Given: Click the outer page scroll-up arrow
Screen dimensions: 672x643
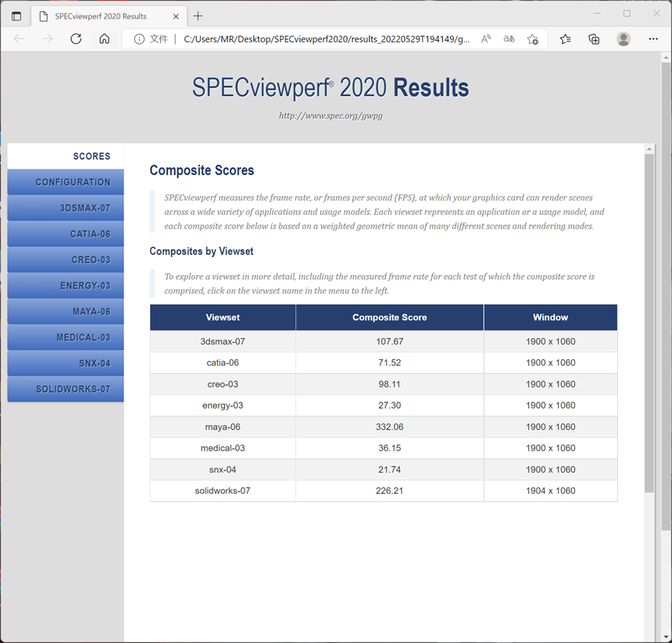Looking at the screenshot, I should tap(666, 57).
